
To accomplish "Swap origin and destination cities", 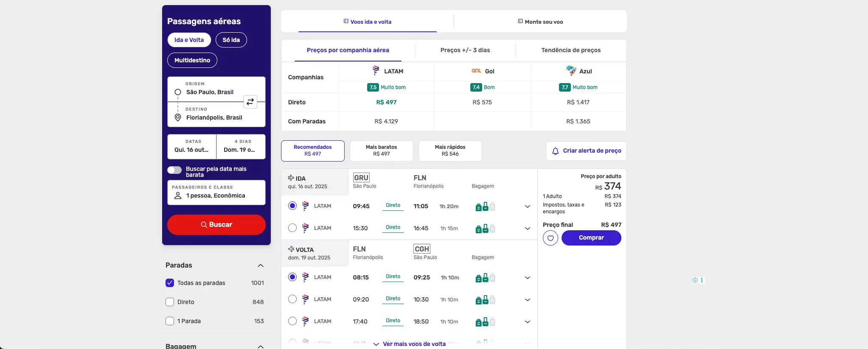I will pos(250,102).
